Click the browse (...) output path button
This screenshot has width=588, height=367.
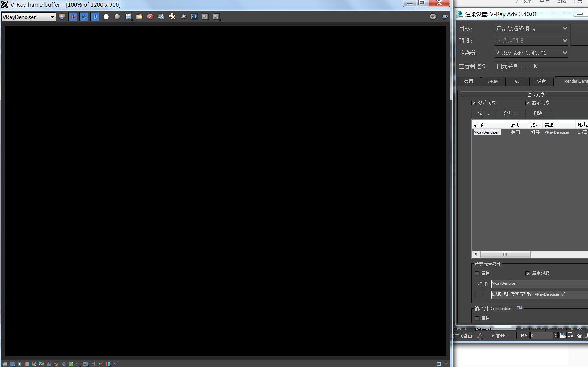click(481, 295)
